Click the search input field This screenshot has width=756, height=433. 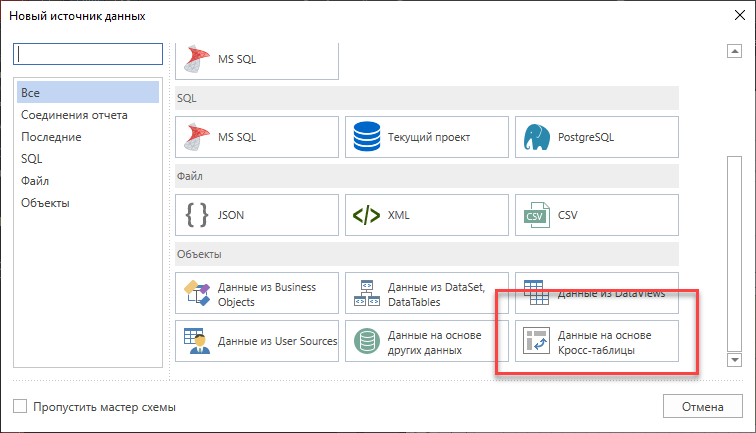pos(88,54)
